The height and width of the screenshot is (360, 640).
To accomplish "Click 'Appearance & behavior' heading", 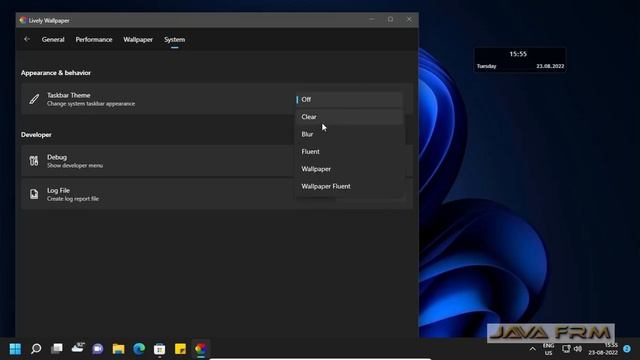I will tap(56, 73).
